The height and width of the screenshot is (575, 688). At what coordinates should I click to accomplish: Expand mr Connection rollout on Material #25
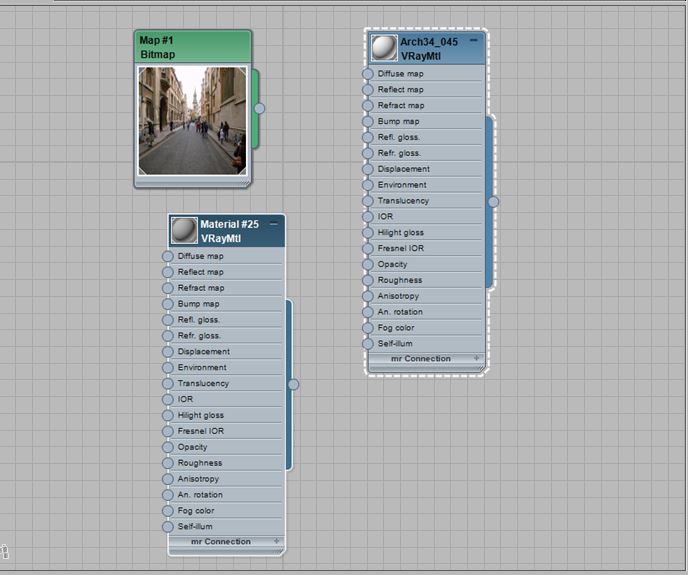(276, 541)
